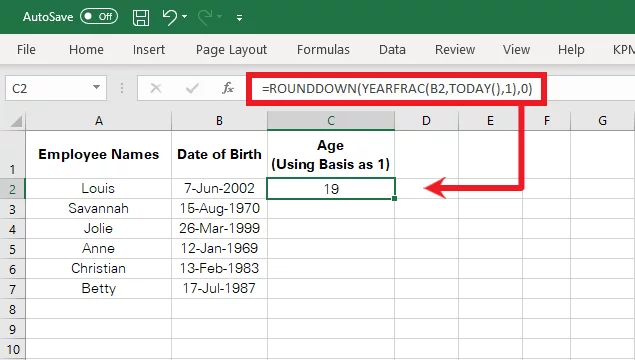Click the fill handle of cell C2

(x=394, y=198)
